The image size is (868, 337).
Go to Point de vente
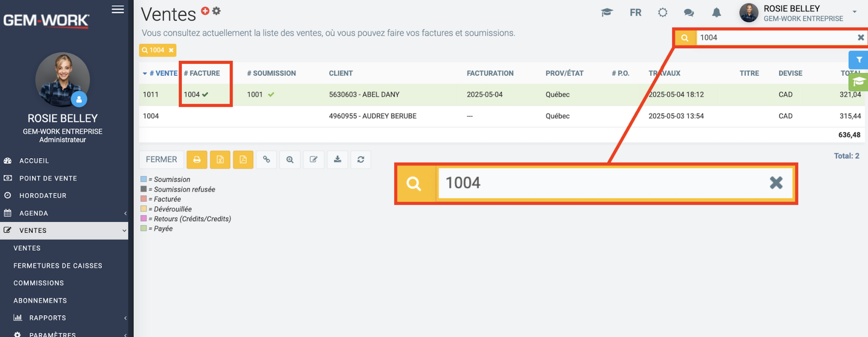[x=48, y=178]
